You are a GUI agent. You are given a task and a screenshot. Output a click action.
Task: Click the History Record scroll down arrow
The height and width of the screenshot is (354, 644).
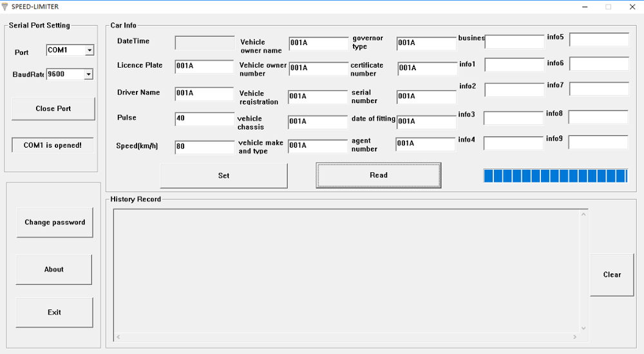click(583, 328)
